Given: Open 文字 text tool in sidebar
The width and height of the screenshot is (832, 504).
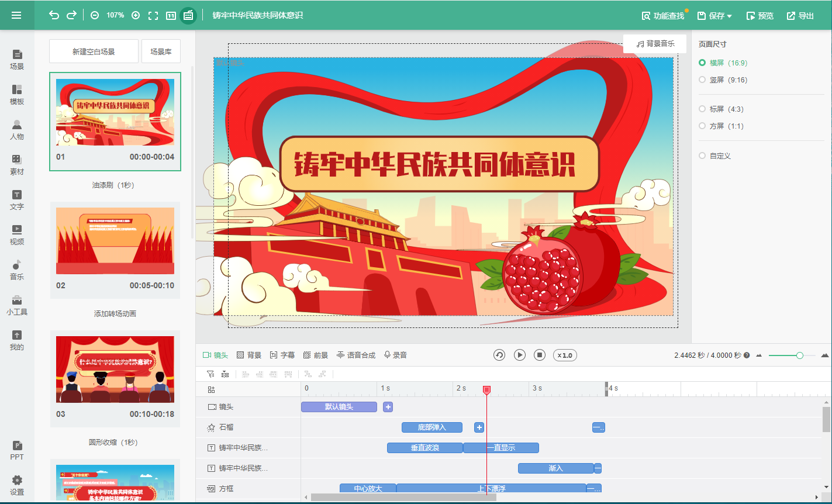Looking at the screenshot, I should pyautogui.click(x=17, y=200).
